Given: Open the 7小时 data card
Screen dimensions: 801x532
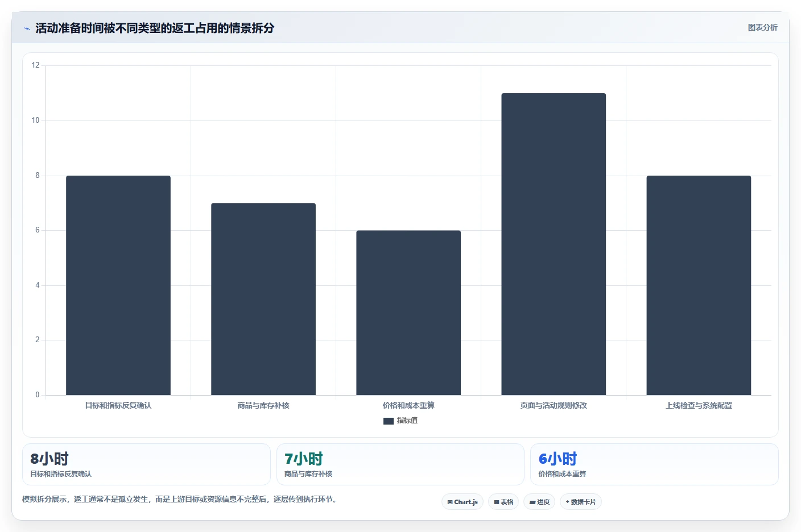Looking at the screenshot, I should point(400,464).
